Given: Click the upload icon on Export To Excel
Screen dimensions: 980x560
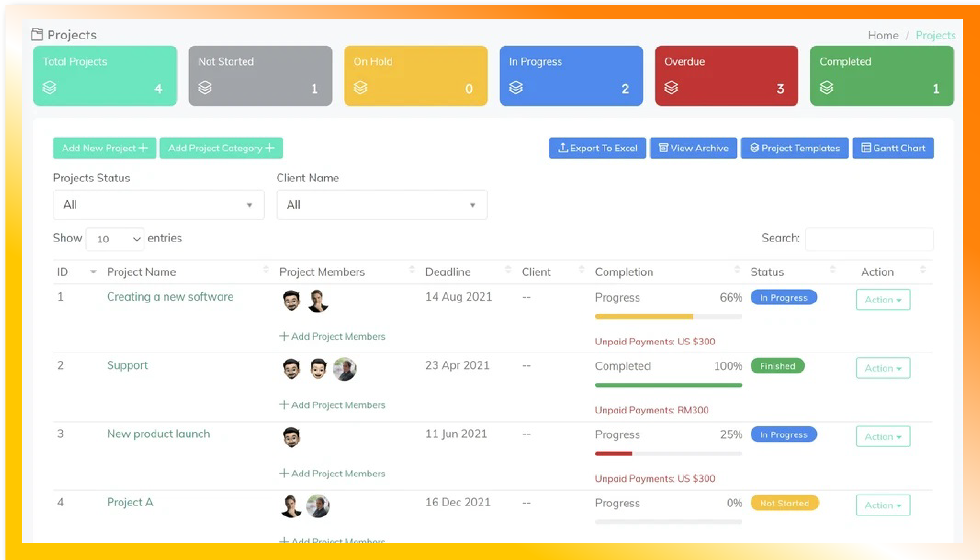Looking at the screenshot, I should click(562, 147).
